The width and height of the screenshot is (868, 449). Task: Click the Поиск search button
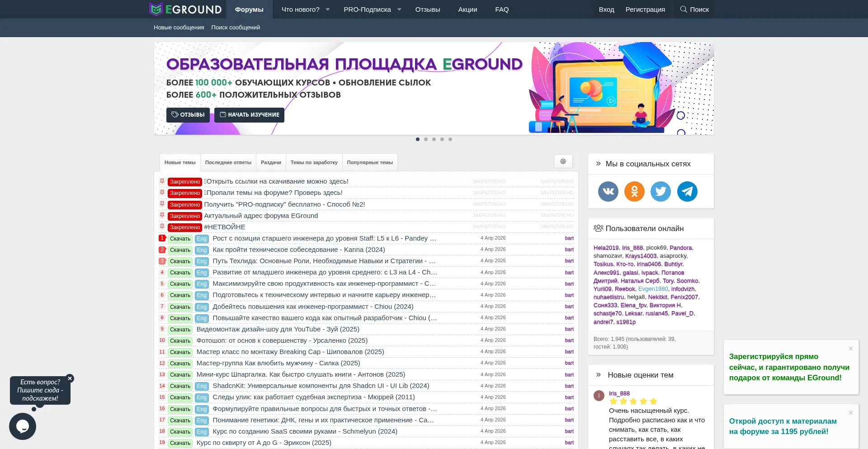[x=694, y=9]
